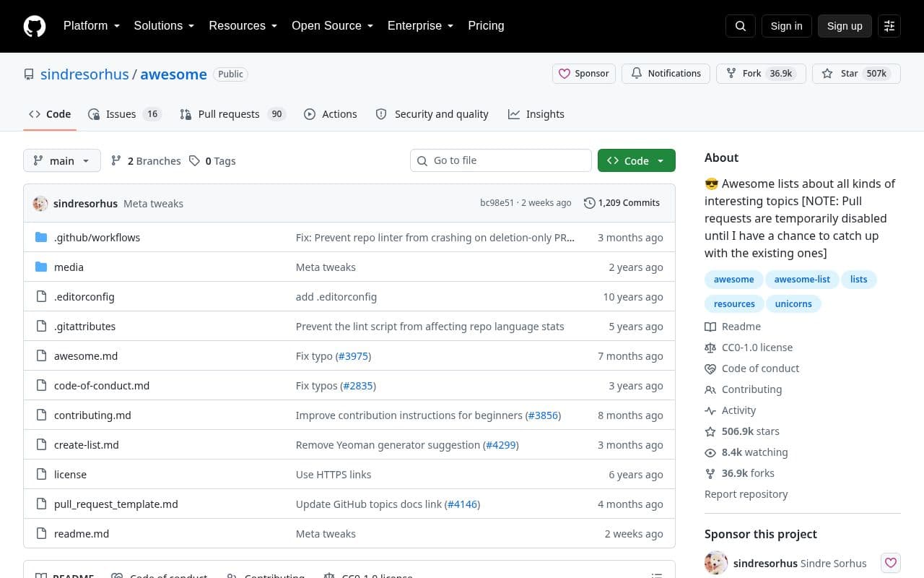924x578 pixels.
Task: Switch to the Code tab
Action: tap(50, 114)
